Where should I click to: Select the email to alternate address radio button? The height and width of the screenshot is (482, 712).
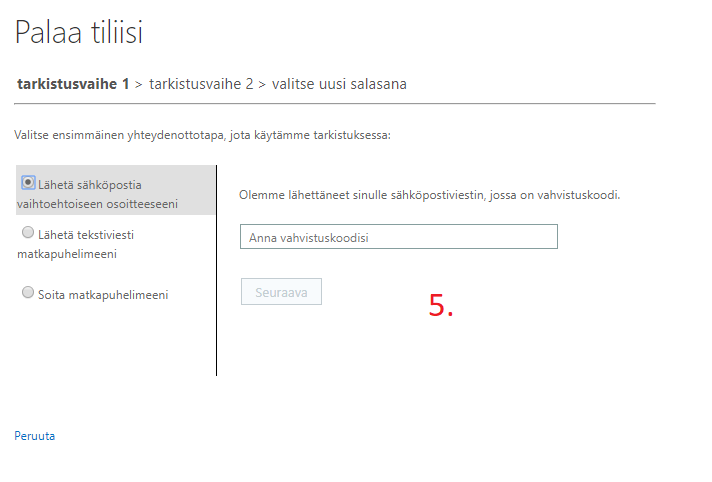(28, 182)
